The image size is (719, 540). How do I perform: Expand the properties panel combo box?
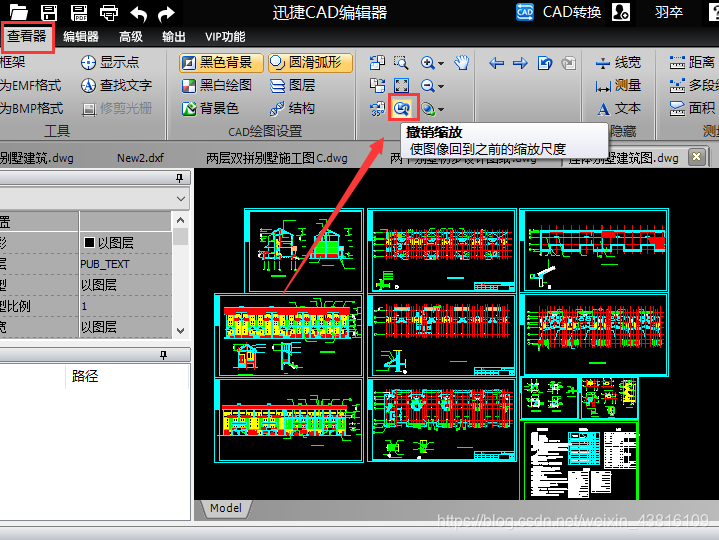pos(181,199)
